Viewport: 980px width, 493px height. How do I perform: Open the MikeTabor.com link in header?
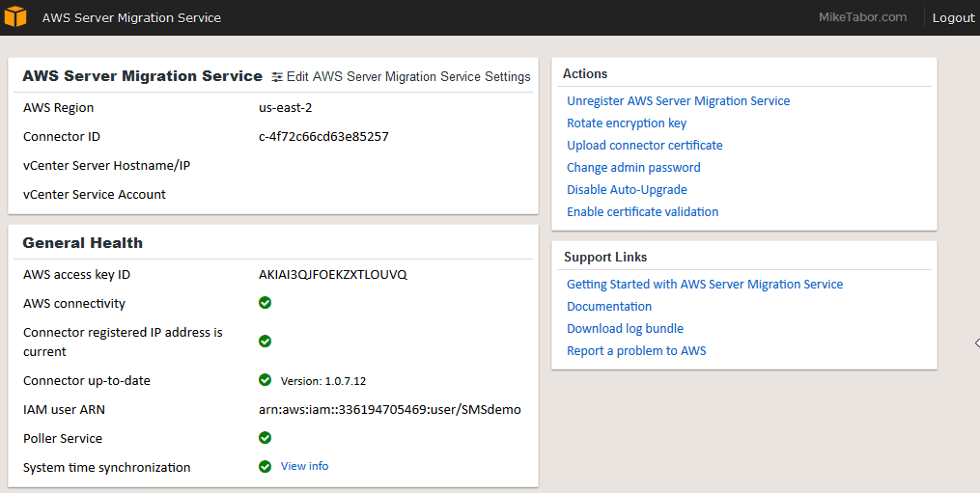[x=862, y=16]
